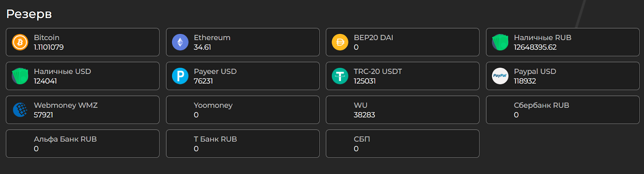Click the orange Bitcoin logo icon

(20, 42)
